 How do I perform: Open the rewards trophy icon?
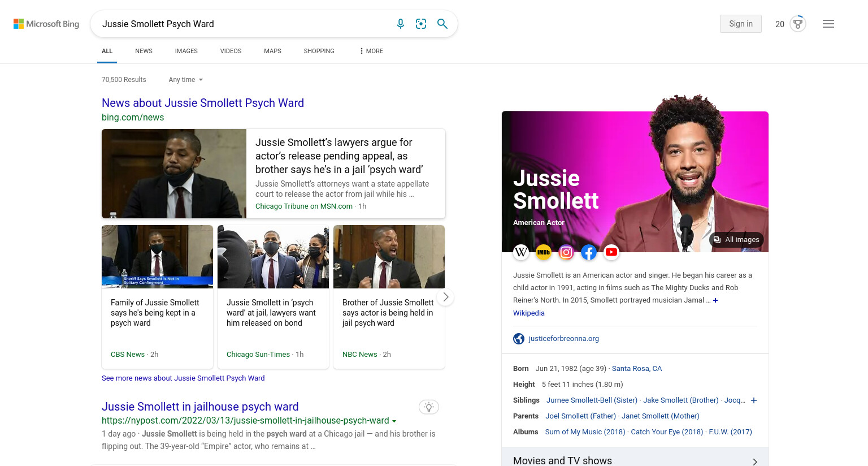(x=798, y=24)
